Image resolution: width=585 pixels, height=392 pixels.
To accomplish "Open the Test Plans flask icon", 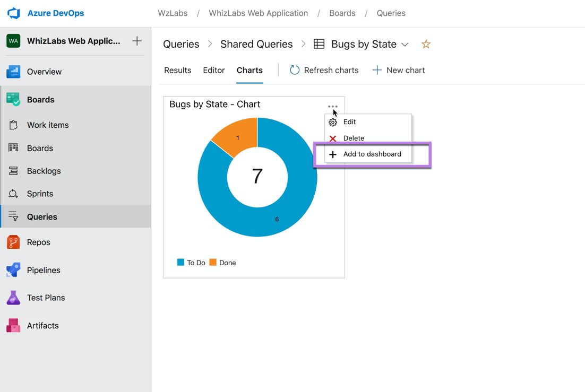I will [x=13, y=298].
